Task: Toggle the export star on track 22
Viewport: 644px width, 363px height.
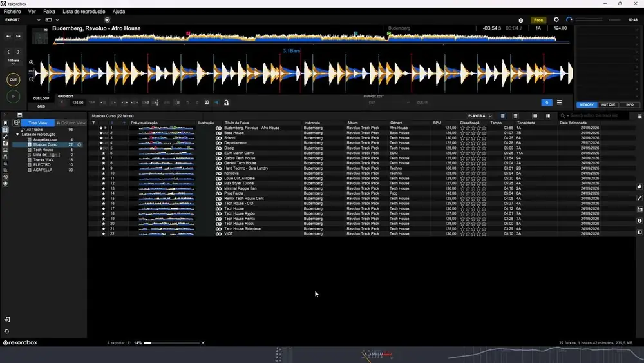Action: (104, 234)
